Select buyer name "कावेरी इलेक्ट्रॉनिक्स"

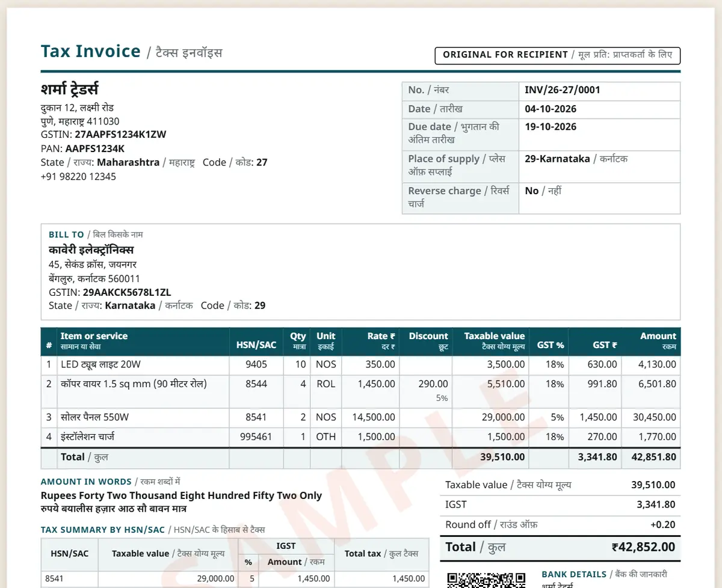[x=91, y=250]
